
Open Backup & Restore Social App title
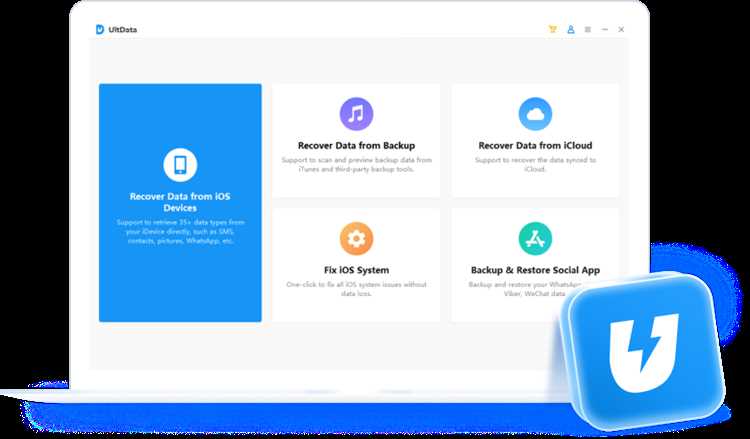535,270
